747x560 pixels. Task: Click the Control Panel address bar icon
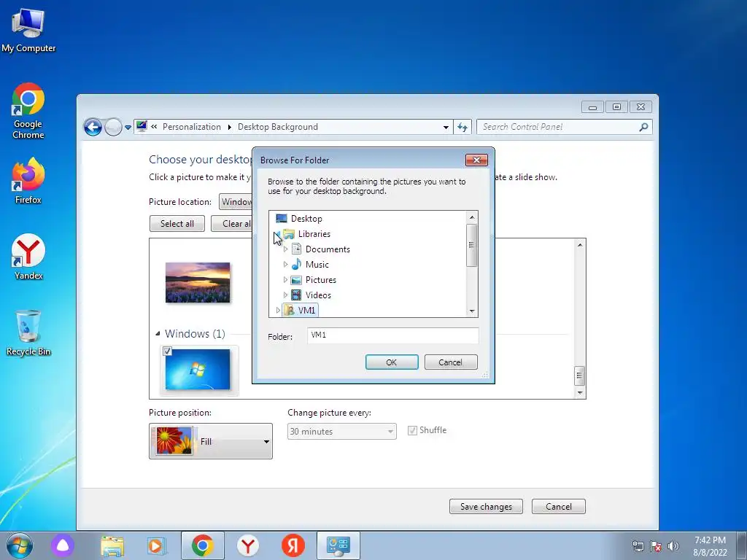pyautogui.click(x=142, y=126)
